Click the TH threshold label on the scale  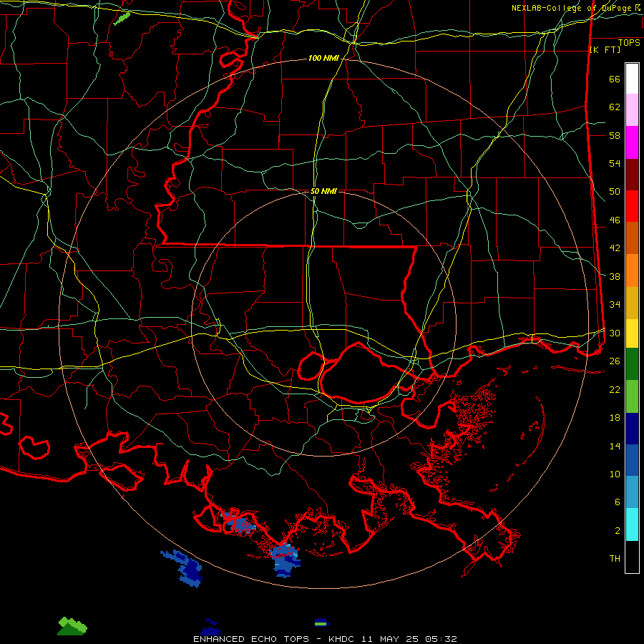[x=615, y=559]
